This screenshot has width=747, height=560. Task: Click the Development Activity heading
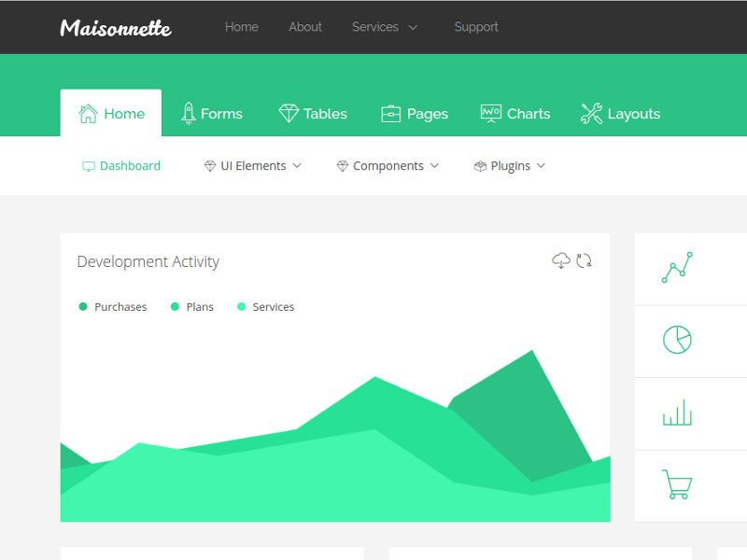(148, 261)
